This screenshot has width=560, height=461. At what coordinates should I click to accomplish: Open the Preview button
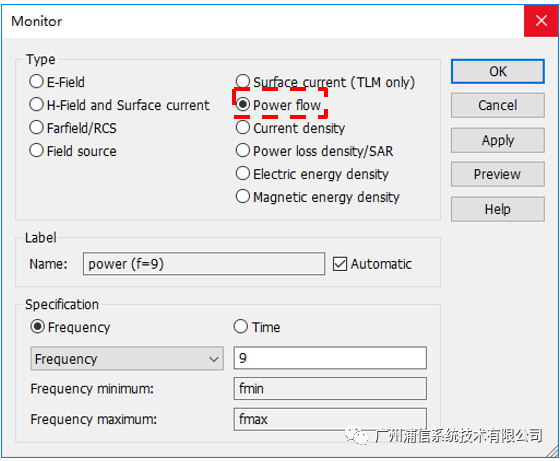tap(498, 174)
